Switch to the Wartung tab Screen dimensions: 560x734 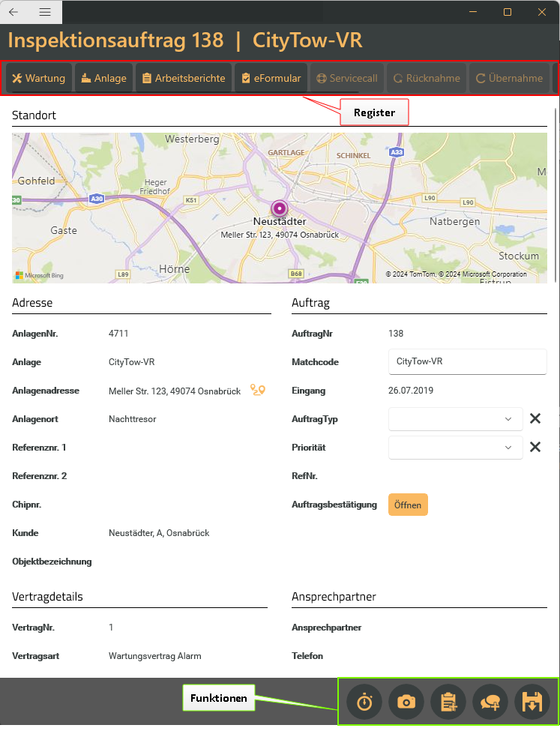39,78
